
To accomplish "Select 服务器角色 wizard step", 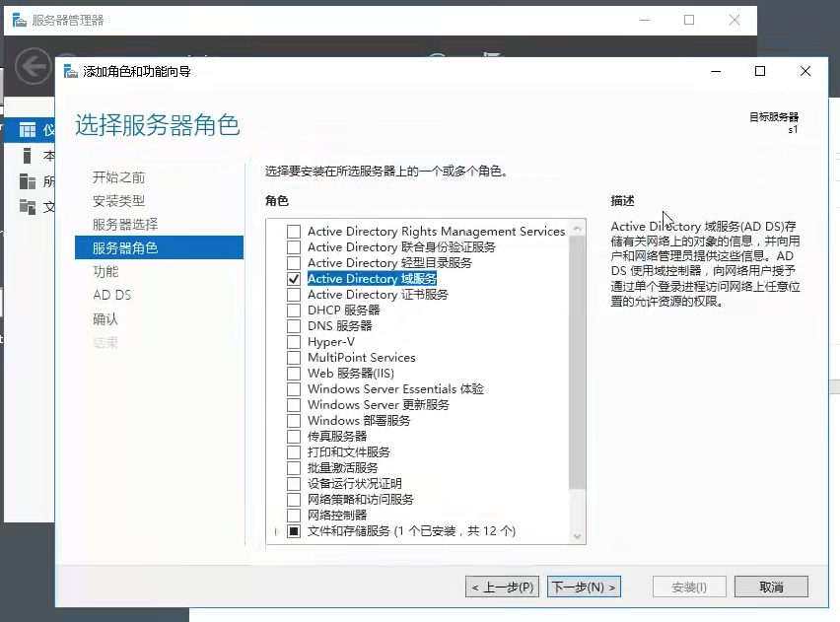I will 159,247.
